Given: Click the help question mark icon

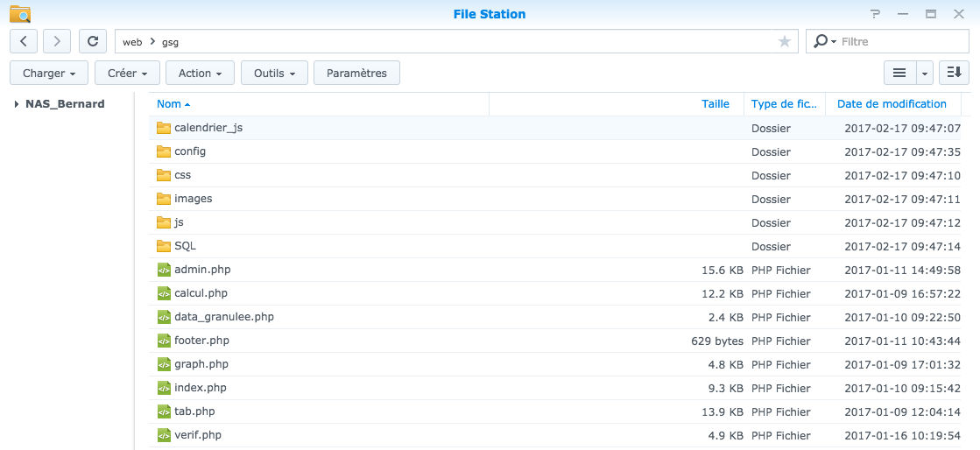Looking at the screenshot, I should [x=875, y=14].
